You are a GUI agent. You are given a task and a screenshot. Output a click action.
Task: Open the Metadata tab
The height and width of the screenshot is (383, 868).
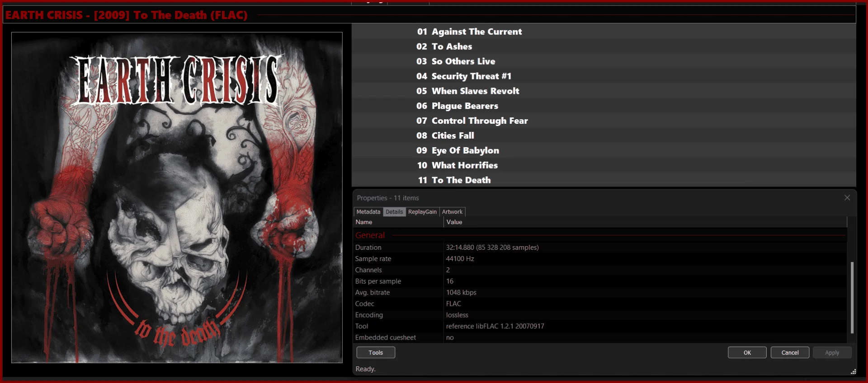coord(368,212)
